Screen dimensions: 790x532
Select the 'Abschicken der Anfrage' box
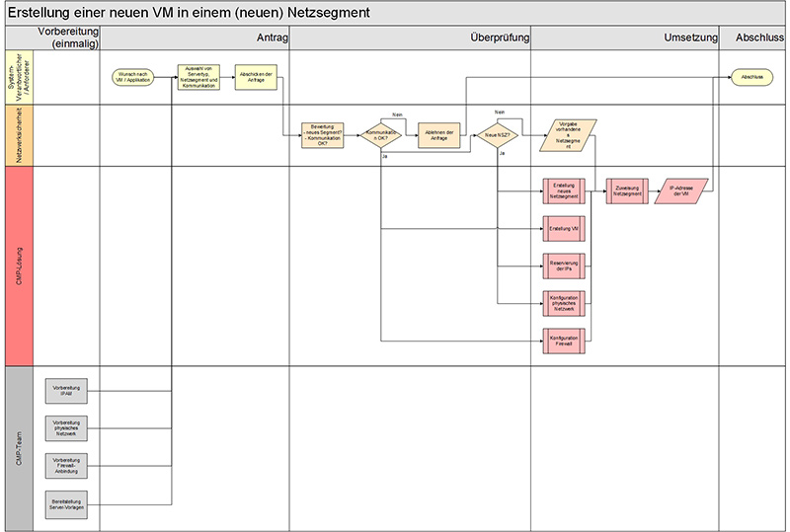255,79
